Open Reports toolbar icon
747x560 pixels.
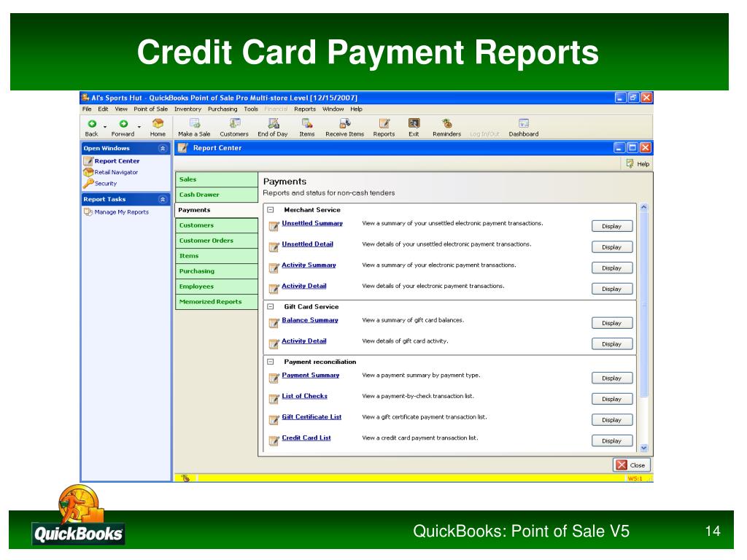384,123
